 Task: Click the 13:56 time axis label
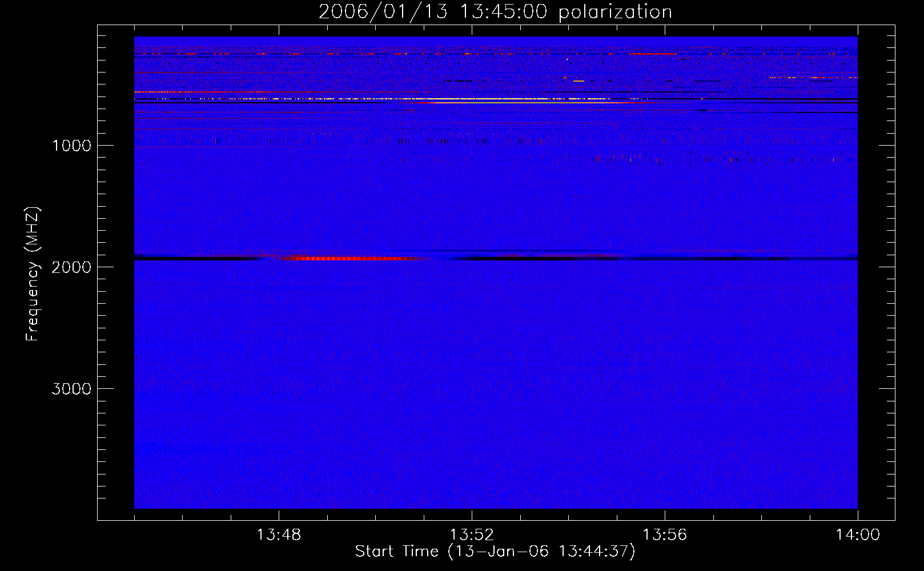(665, 535)
